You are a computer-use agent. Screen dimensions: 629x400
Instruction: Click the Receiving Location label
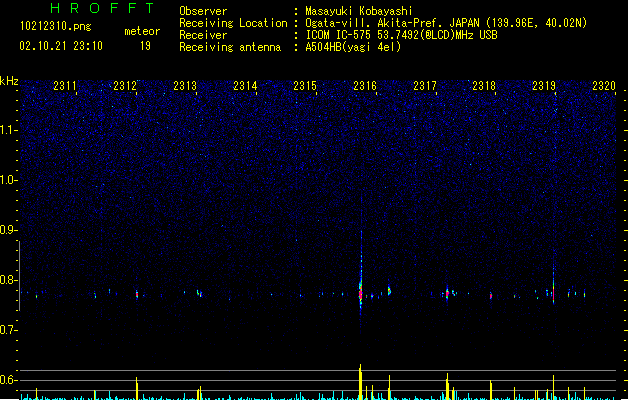(233, 23)
